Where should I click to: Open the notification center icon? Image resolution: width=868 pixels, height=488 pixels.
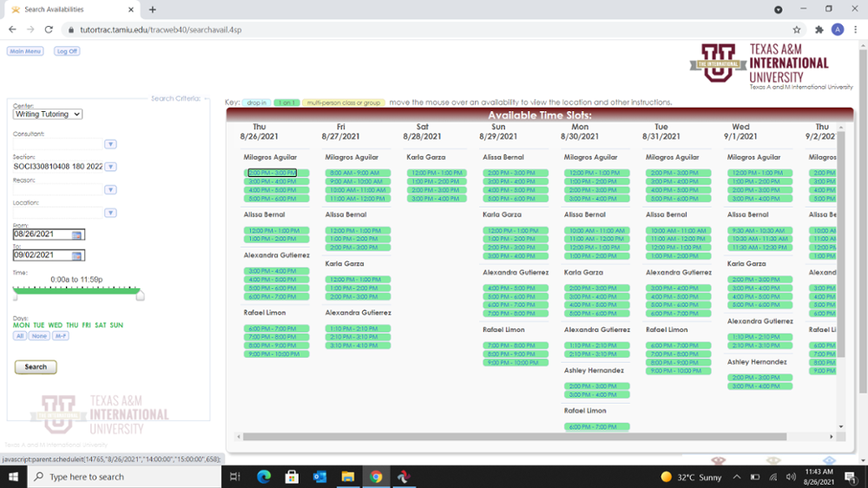(851, 477)
